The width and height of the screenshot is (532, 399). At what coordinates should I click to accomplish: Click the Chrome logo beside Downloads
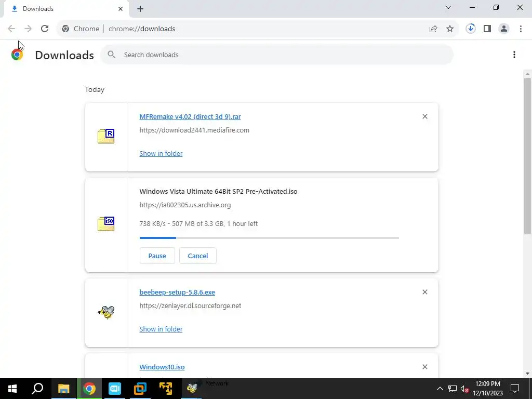coord(17,54)
